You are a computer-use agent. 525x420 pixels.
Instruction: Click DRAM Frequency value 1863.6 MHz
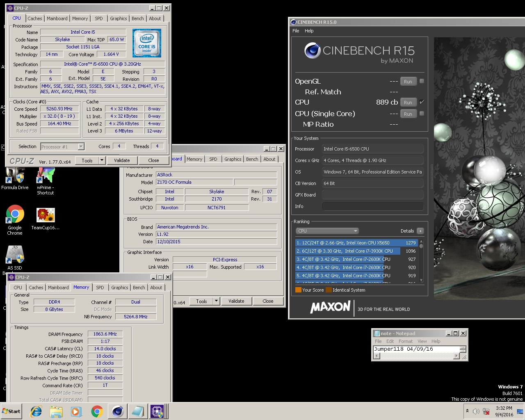point(105,334)
